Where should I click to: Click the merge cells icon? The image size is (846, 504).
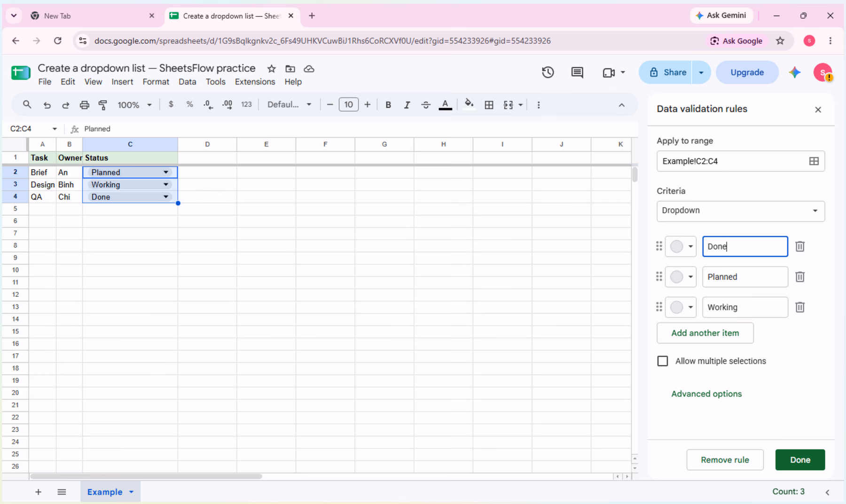click(x=508, y=105)
